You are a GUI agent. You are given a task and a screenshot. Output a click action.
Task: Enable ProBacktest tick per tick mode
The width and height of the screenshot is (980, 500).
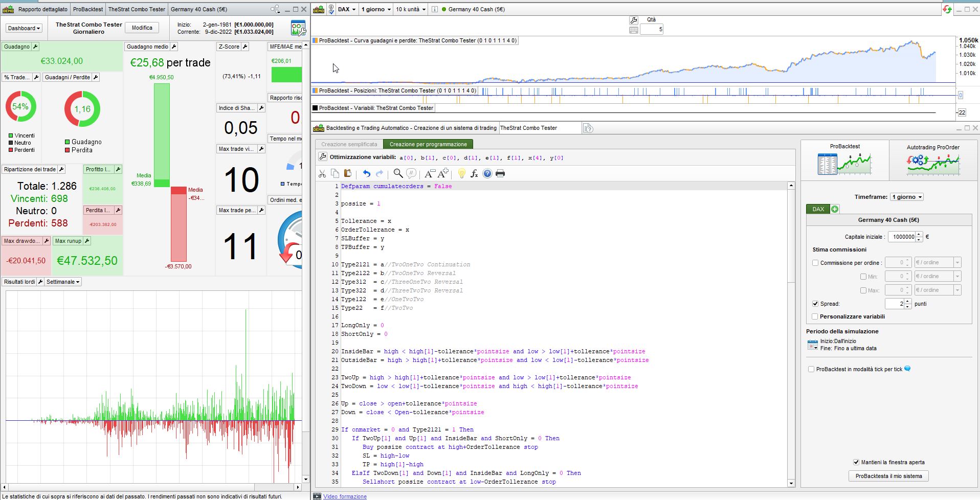point(811,369)
